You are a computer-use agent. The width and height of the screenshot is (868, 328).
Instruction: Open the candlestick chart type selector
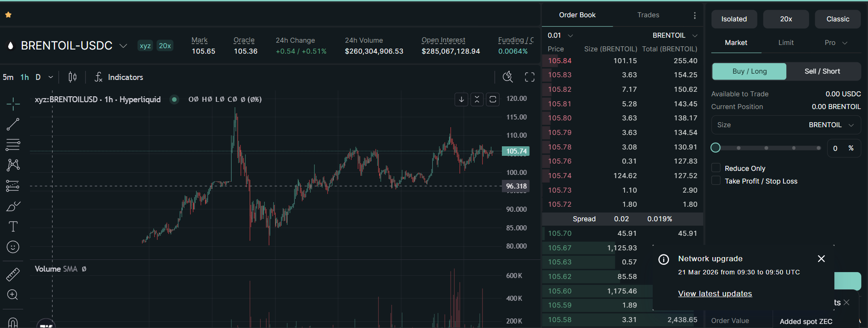click(72, 77)
